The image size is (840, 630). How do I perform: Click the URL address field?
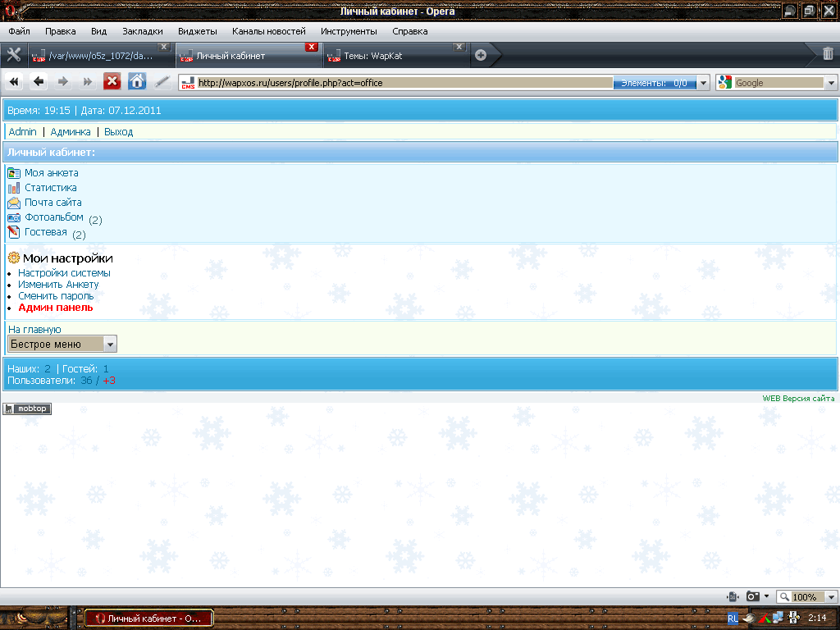click(x=405, y=83)
